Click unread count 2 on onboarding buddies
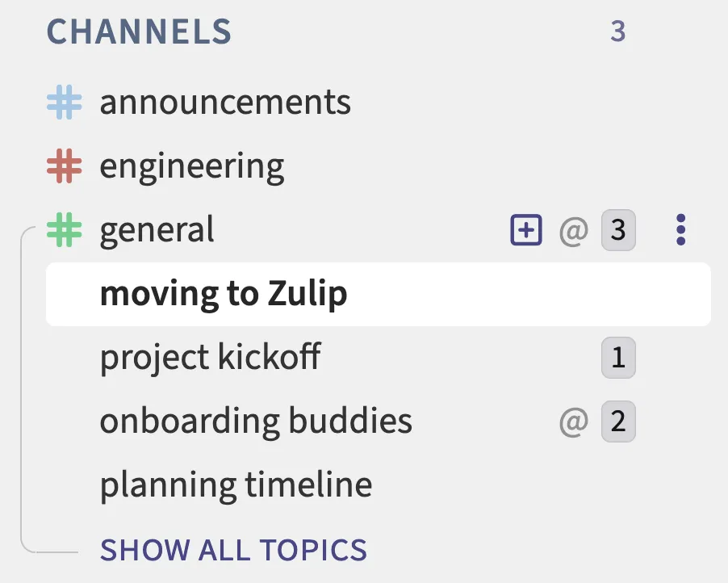Image resolution: width=728 pixels, height=583 pixels. (618, 422)
